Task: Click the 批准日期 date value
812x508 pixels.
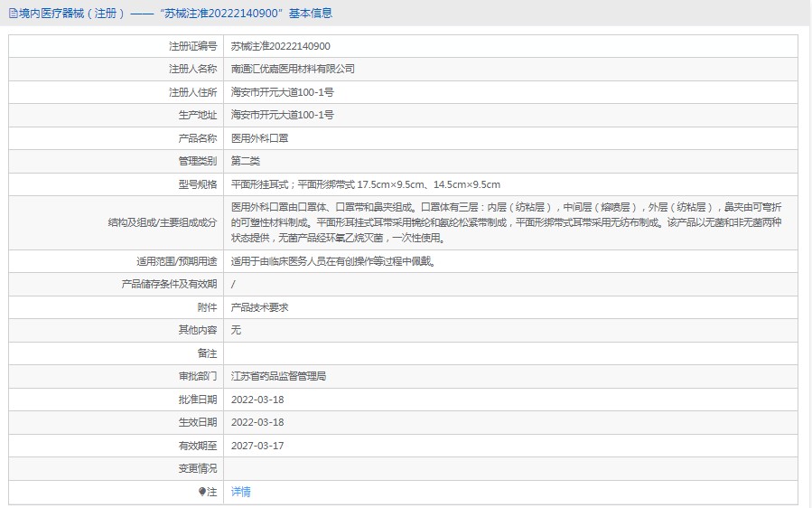Action: (257, 400)
